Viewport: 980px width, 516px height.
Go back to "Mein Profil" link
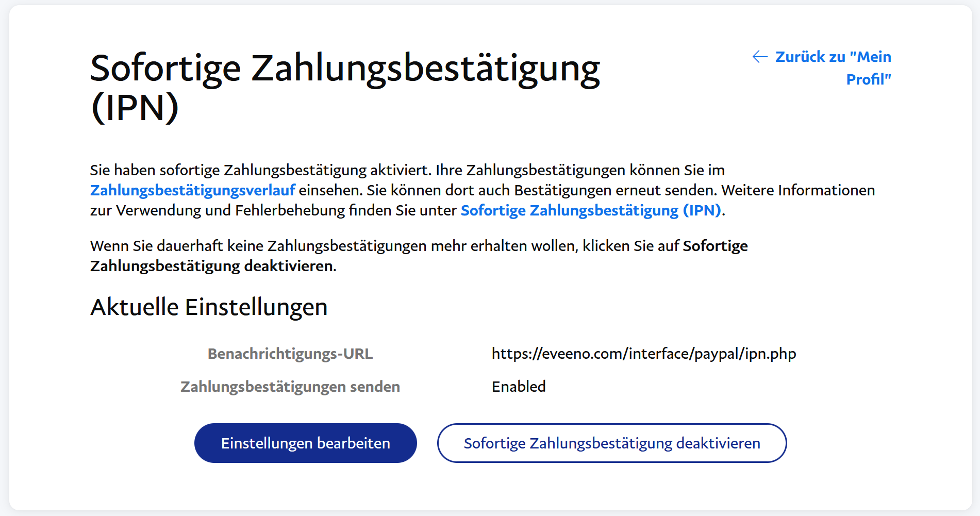point(833,57)
